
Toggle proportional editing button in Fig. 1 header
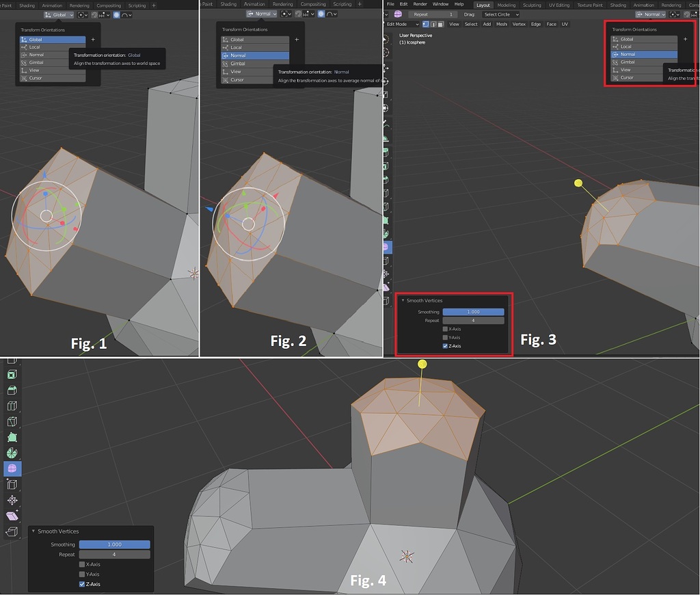click(x=116, y=15)
